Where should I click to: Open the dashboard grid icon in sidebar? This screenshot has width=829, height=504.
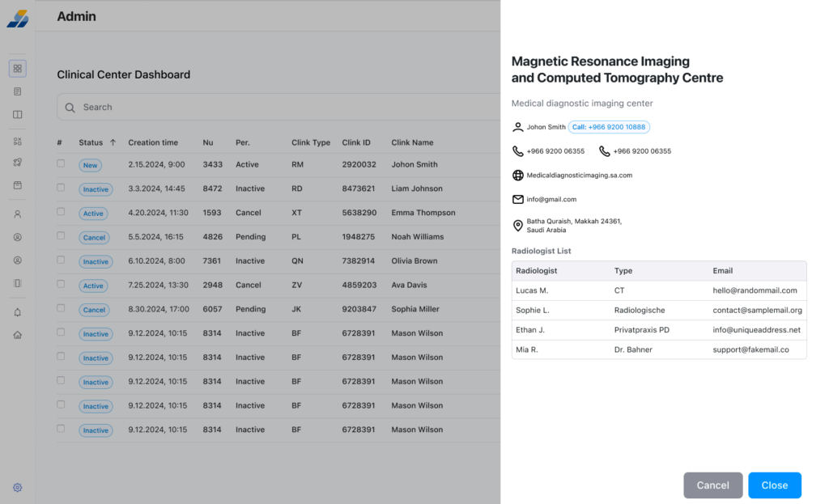point(18,69)
